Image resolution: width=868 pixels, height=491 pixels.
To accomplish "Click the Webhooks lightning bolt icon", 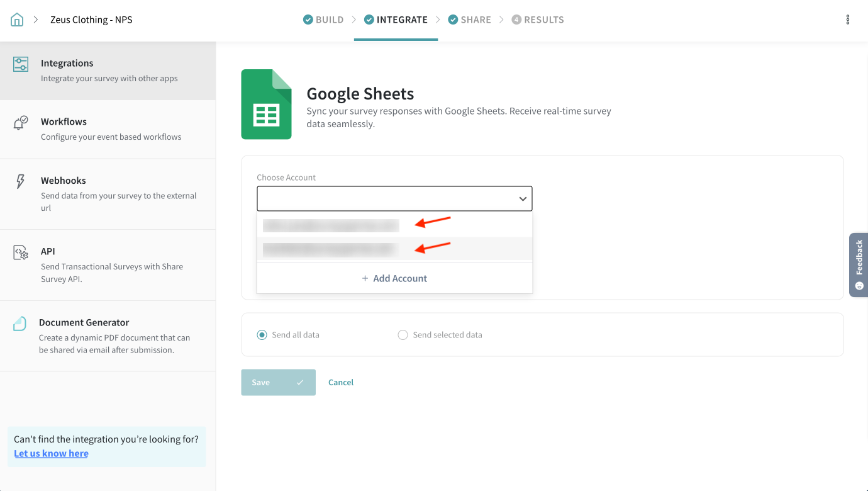I will [20, 181].
